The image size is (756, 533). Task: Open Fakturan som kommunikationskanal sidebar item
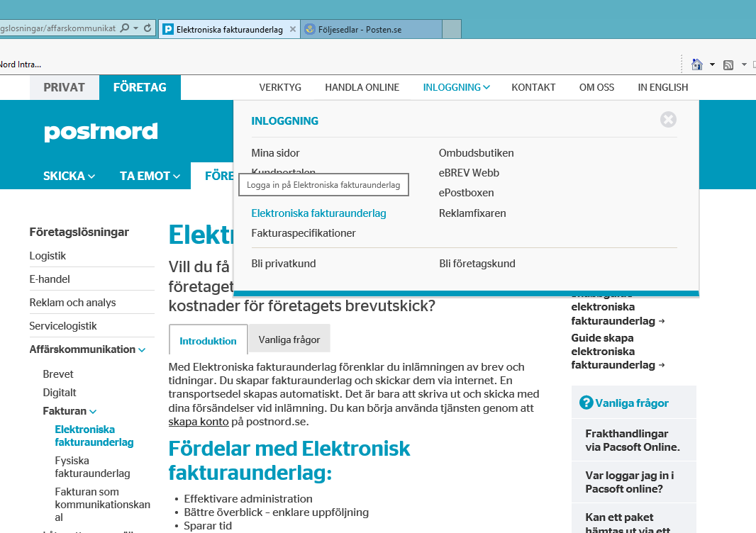[x=103, y=505]
